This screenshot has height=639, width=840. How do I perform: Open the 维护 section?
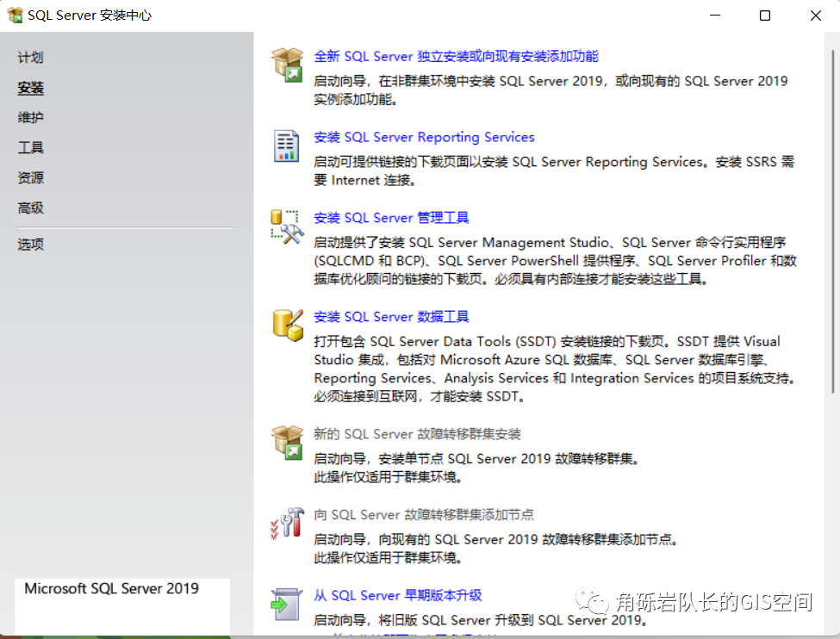30,117
